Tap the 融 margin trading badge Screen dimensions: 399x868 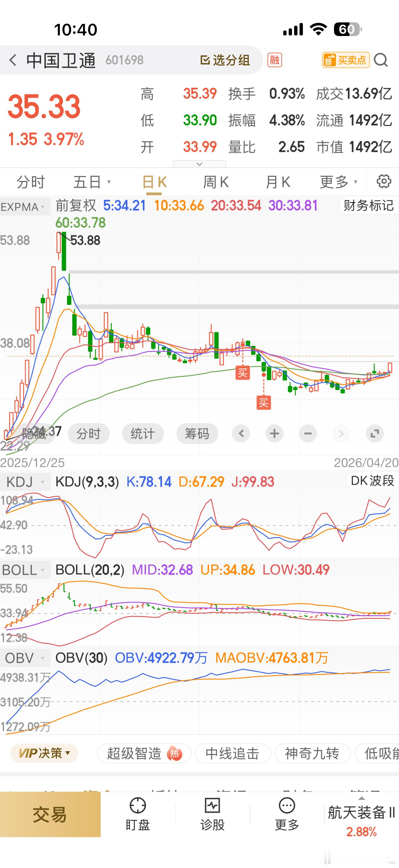tap(274, 60)
